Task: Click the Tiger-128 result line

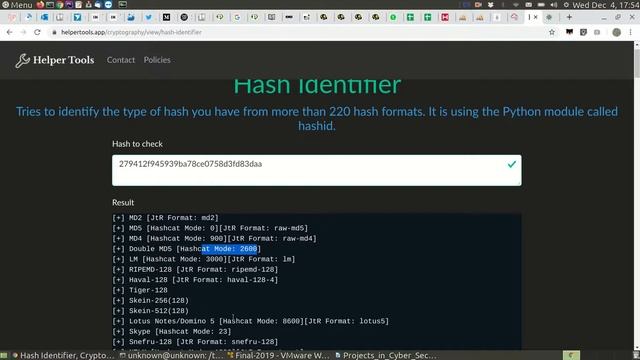Action: tap(140, 290)
